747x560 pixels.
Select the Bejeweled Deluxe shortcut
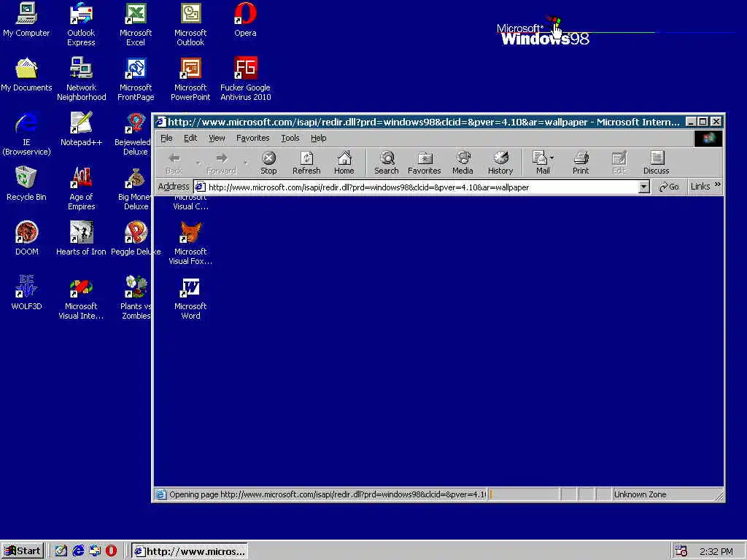click(133, 134)
